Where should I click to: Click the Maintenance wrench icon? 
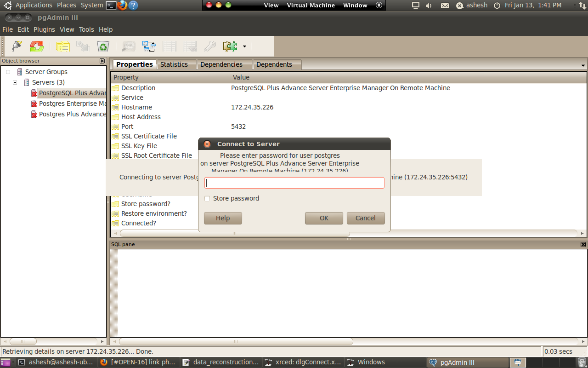click(x=209, y=46)
